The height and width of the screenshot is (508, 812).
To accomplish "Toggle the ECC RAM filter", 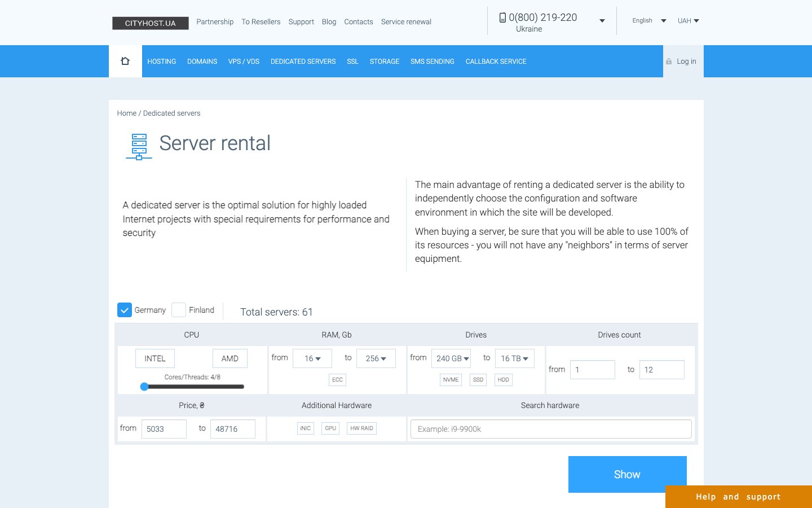I will [337, 380].
